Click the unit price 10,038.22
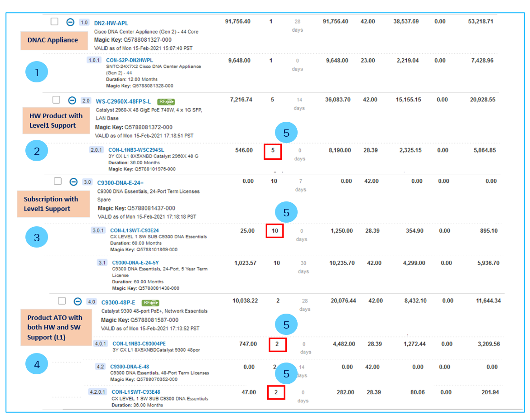This screenshot has height=420, width=530. pos(245,301)
